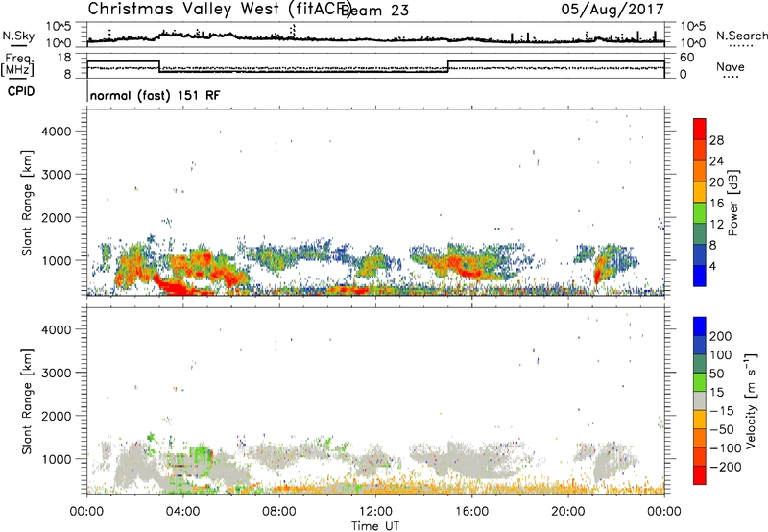Click the "1000" tick on the velocity panel

pyautogui.click(x=58, y=459)
